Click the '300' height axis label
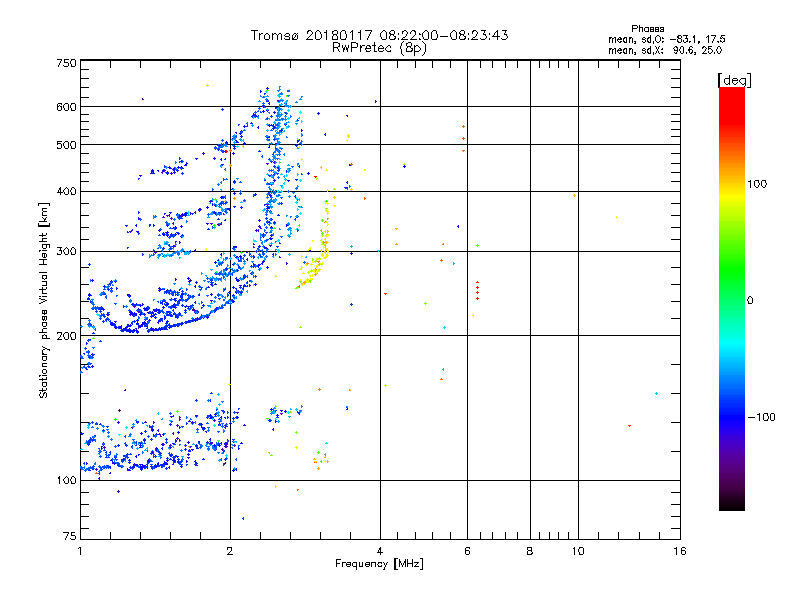This screenshot has width=800, height=600. [66, 252]
